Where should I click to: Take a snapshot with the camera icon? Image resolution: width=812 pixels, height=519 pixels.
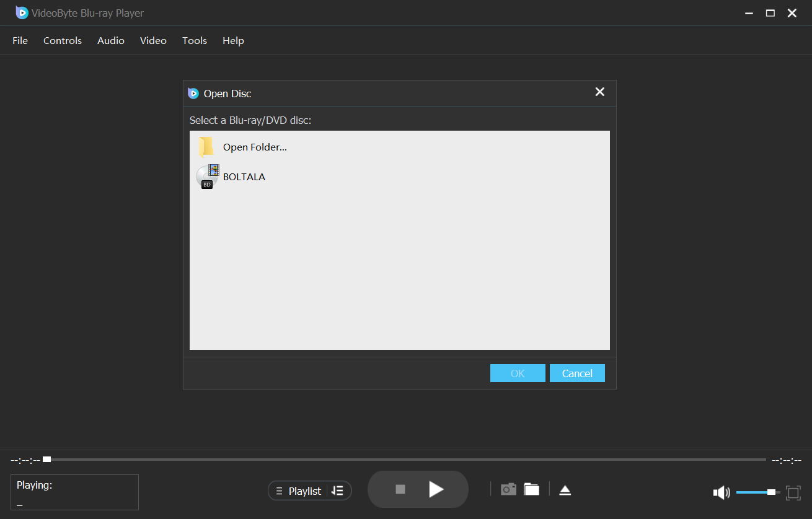508,489
